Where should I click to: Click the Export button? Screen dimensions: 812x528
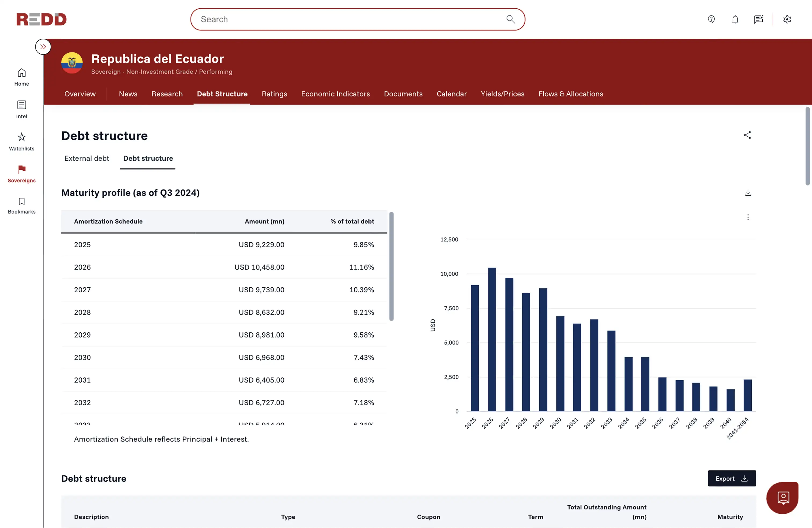[x=731, y=478]
